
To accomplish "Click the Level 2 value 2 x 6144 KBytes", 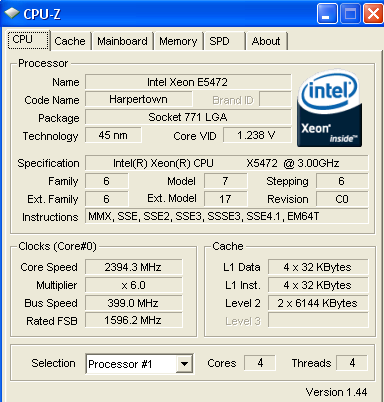I will coord(318,303).
